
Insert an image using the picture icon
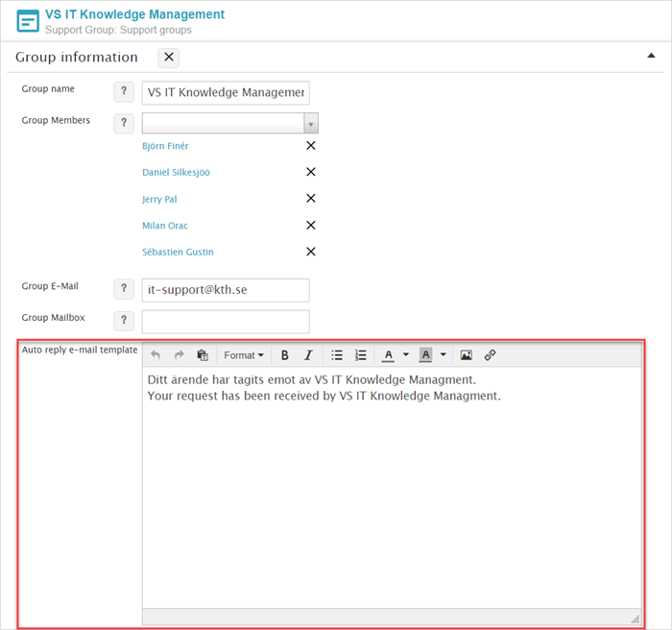coord(466,355)
